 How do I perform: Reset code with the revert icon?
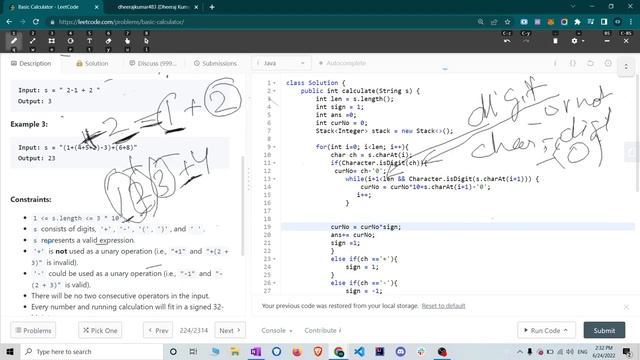coord(590,63)
